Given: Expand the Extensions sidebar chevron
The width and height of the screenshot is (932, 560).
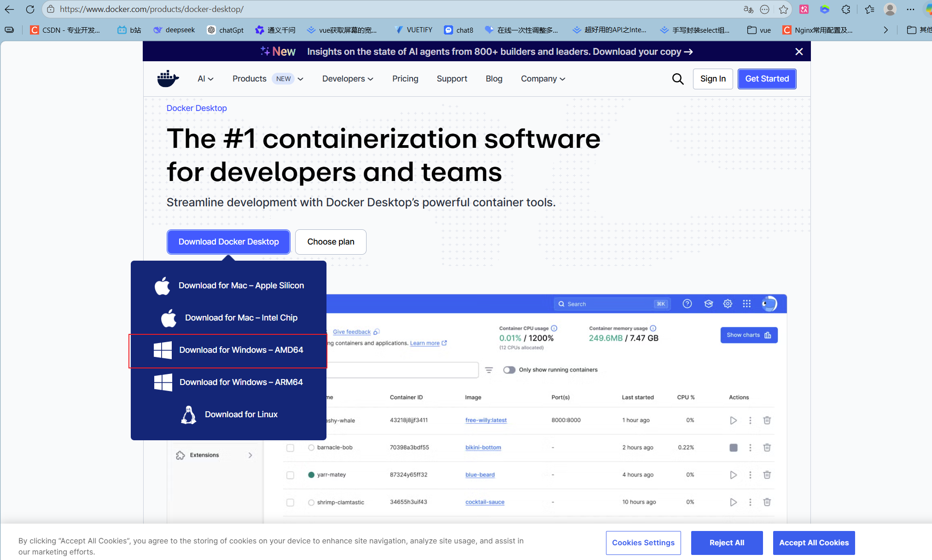Looking at the screenshot, I should pos(250,455).
